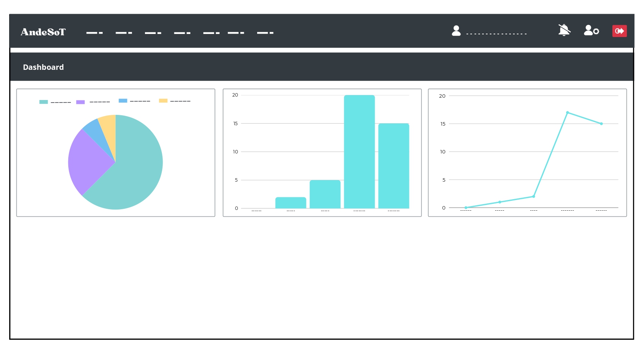
Task: Click the bar reaching 15 in bar chart
Action: tap(393, 166)
